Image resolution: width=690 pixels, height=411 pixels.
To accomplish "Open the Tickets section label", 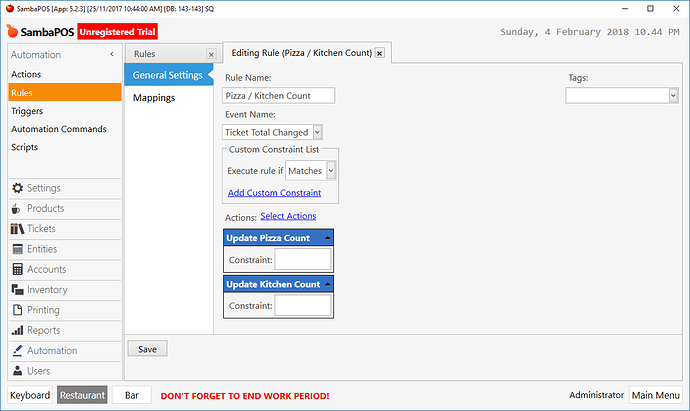I will [x=41, y=228].
